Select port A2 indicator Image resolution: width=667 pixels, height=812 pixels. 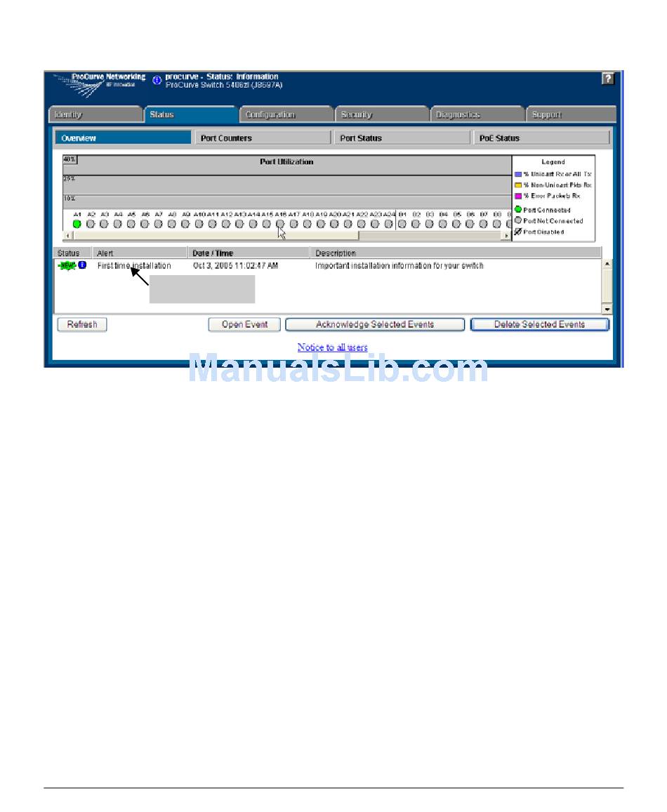pos(90,224)
